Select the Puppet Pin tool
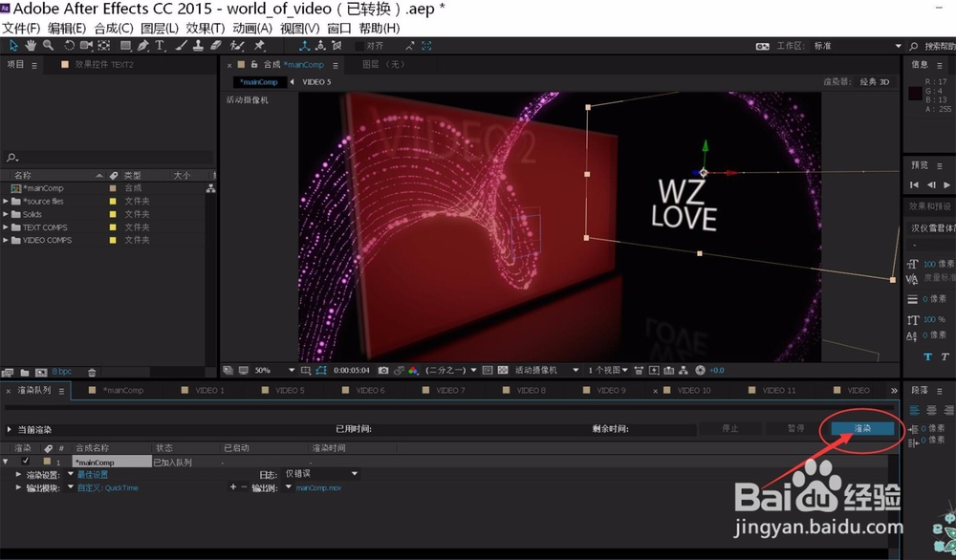 point(260,46)
